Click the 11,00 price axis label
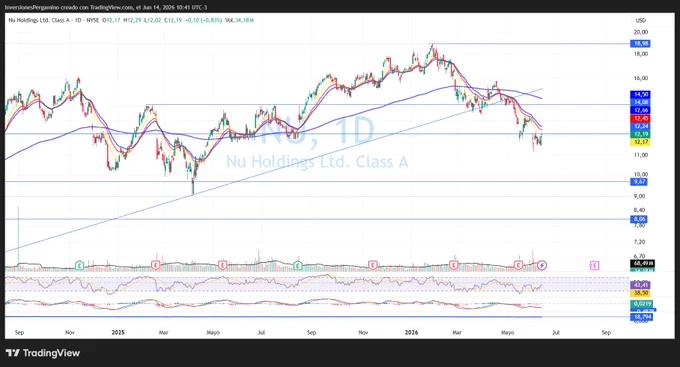This screenshot has height=367, width=680. 641,155
